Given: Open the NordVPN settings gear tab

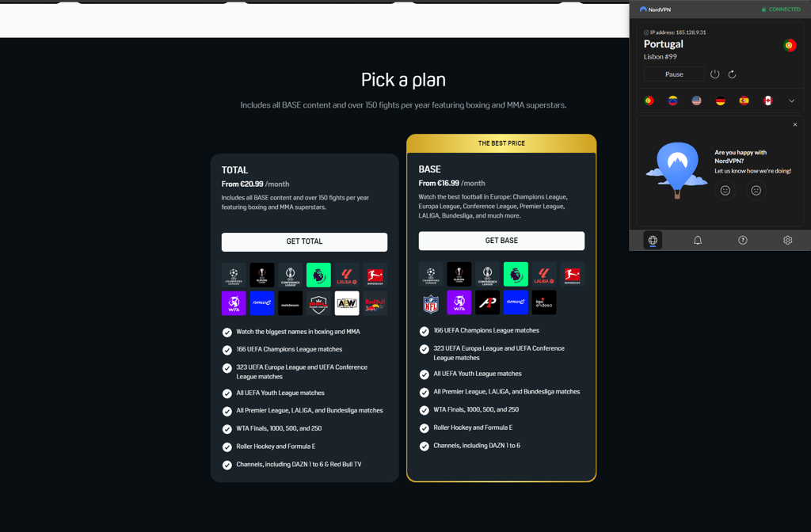Looking at the screenshot, I should pos(788,240).
